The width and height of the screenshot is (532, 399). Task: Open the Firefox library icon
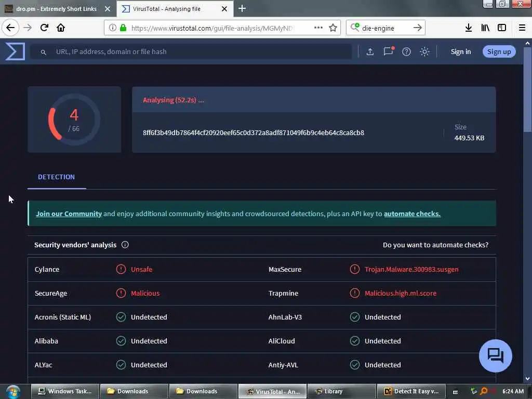(x=485, y=28)
